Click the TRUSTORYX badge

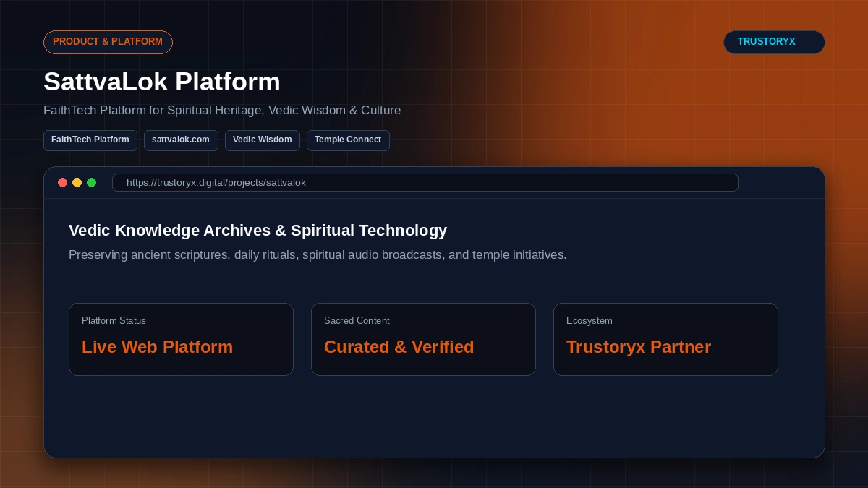point(774,42)
